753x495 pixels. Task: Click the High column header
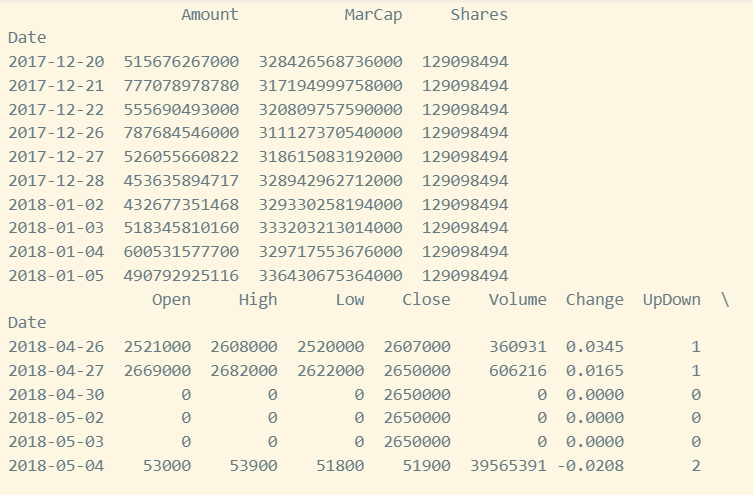tap(258, 300)
